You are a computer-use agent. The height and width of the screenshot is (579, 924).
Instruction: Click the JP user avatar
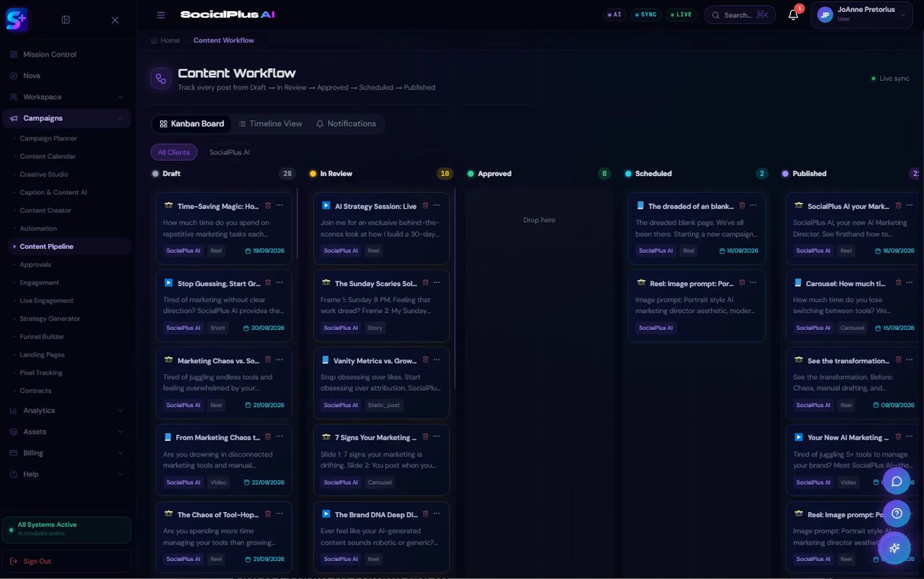825,16
